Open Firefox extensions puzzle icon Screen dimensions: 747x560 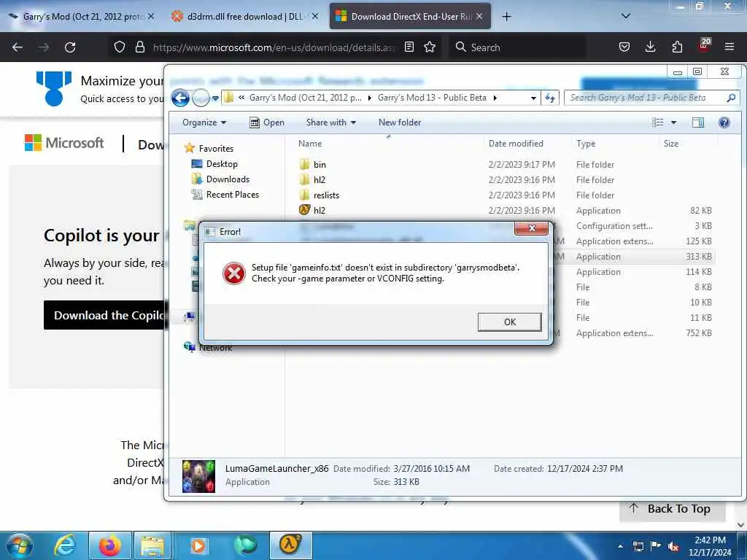677,47
